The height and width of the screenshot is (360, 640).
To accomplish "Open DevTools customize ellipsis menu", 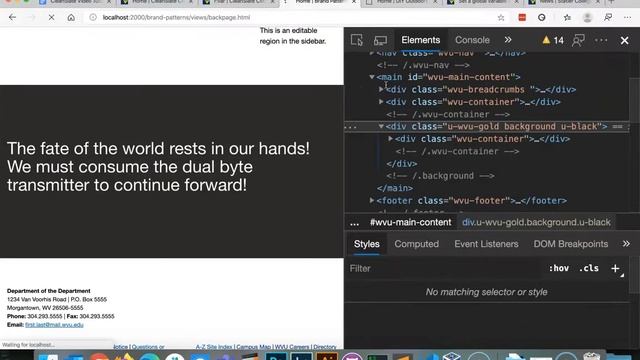I will coord(601,40).
